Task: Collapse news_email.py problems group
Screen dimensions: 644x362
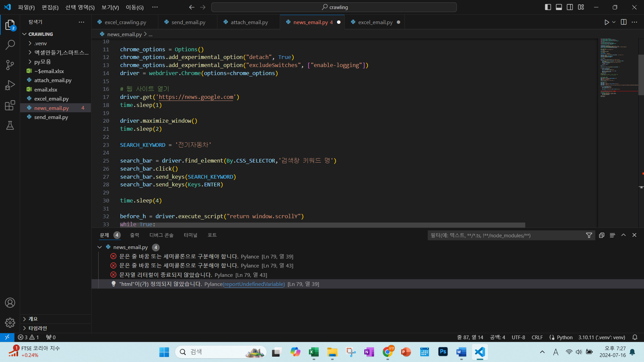Action: [x=99, y=247]
